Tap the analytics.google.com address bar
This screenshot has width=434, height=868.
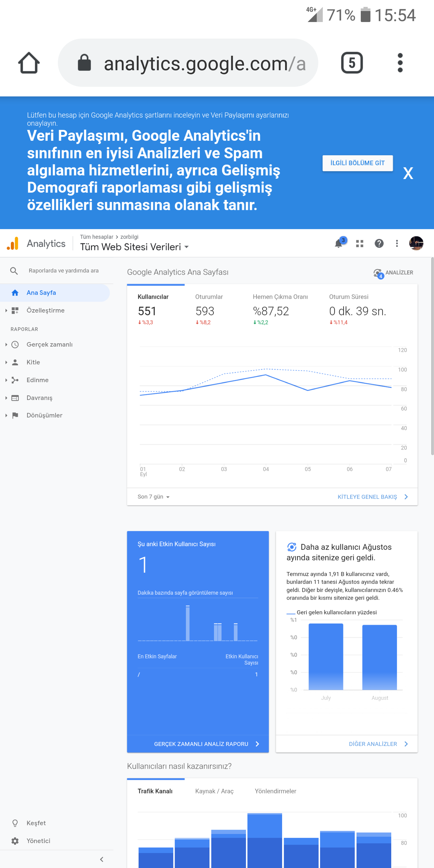[188, 63]
